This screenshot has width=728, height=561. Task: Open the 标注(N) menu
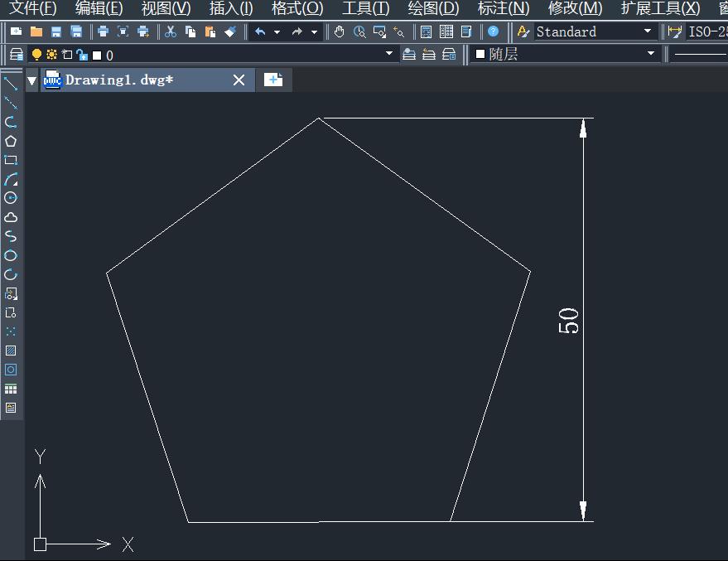[x=504, y=8]
